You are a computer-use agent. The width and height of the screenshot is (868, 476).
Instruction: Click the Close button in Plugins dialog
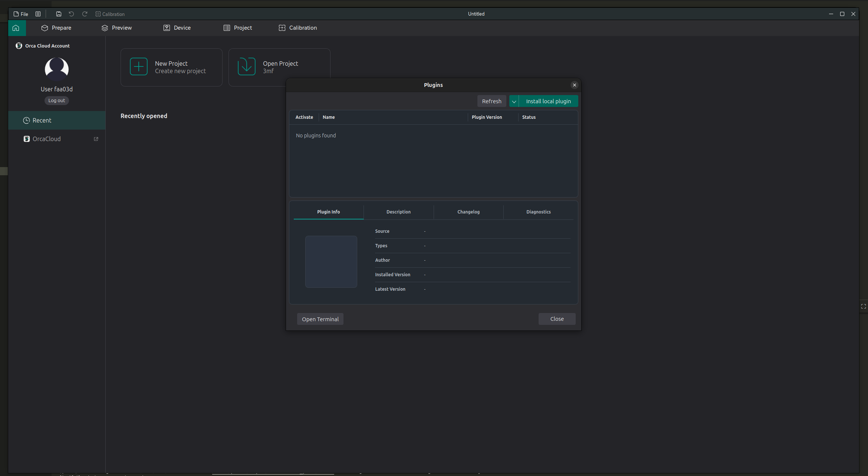click(557, 319)
